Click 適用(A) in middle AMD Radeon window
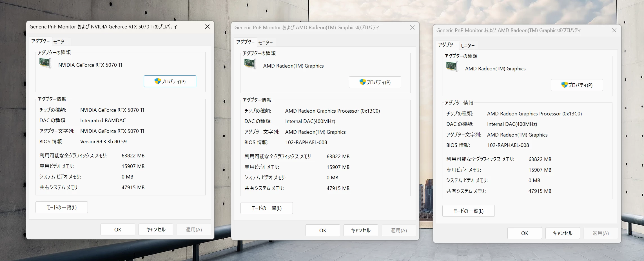644x261 pixels. coord(399,230)
